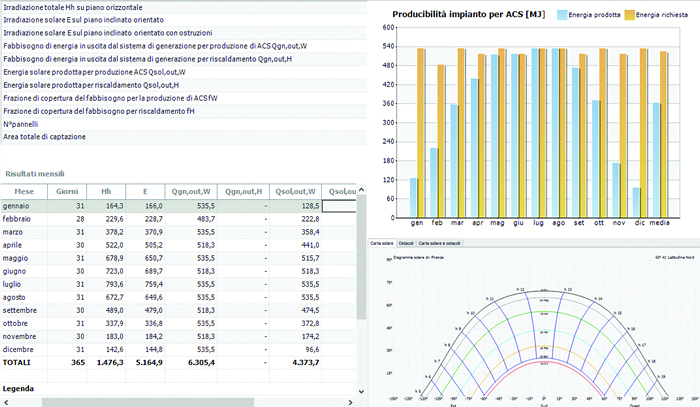
Task: Select the Area totale di captazione row
Action: pos(45,137)
